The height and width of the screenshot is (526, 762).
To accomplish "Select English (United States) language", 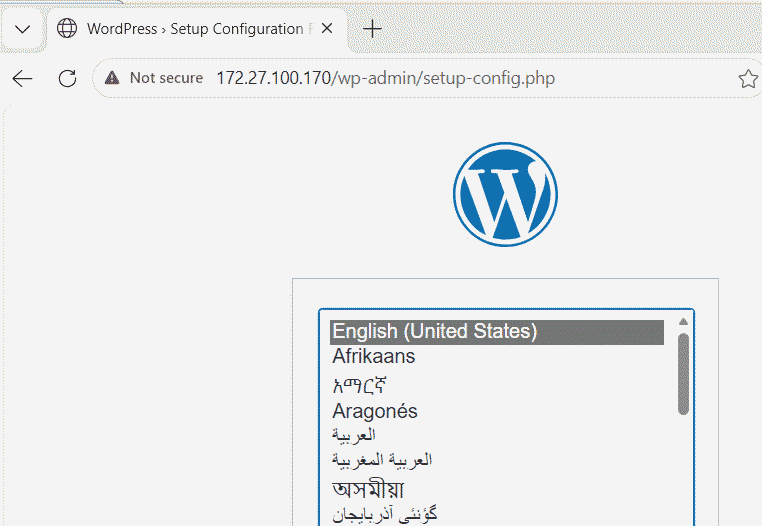I will (497, 332).
